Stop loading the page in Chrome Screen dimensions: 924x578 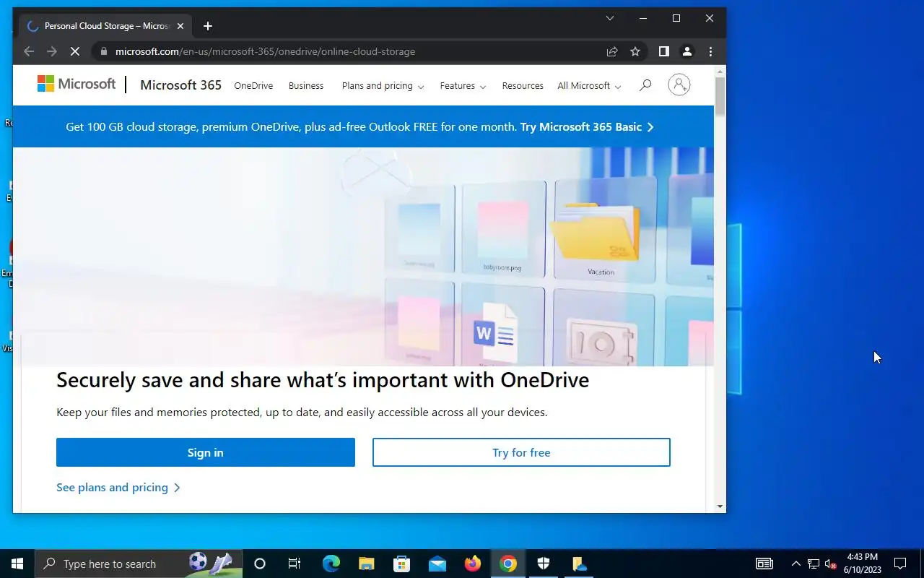(x=74, y=51)
